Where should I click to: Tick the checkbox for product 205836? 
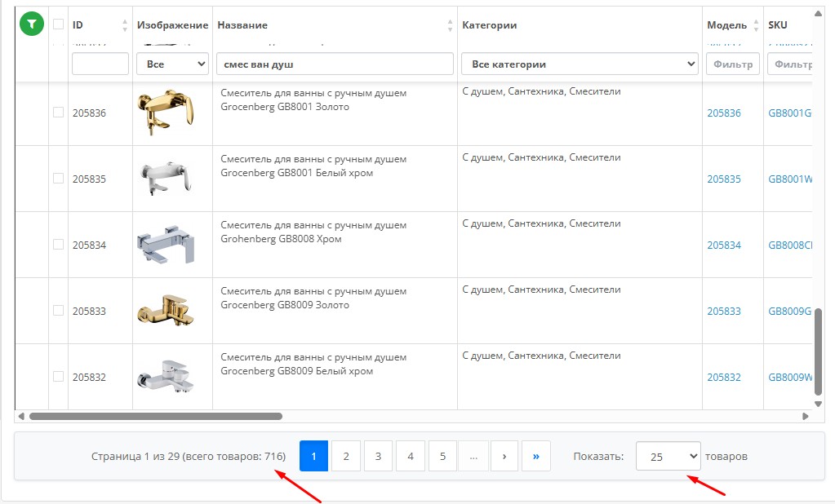[58, 113]
